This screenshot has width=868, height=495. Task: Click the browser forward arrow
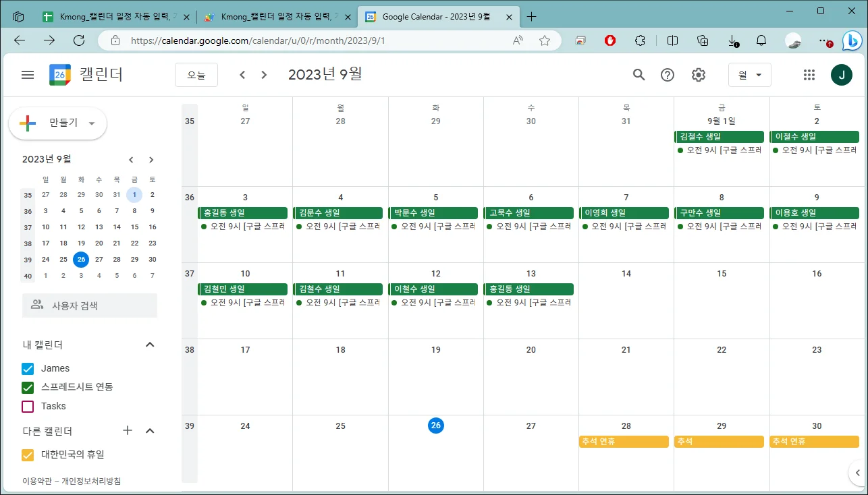49,40
